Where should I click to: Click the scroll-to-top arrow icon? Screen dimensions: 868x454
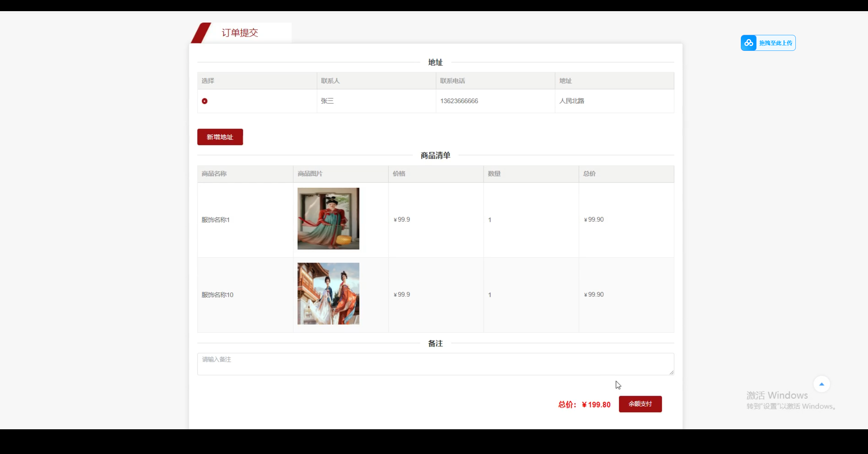821,384
